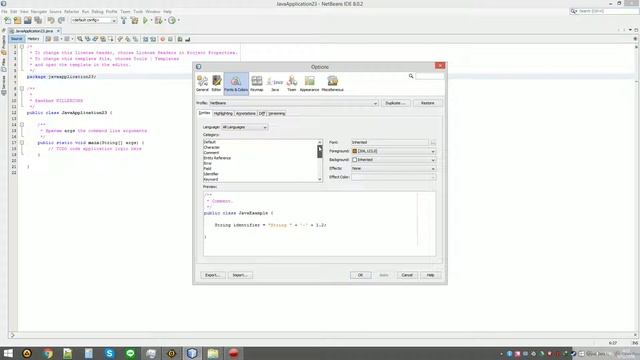Select Keyword in the Category list
Viewport: 640px width, 360px height.
211,180
